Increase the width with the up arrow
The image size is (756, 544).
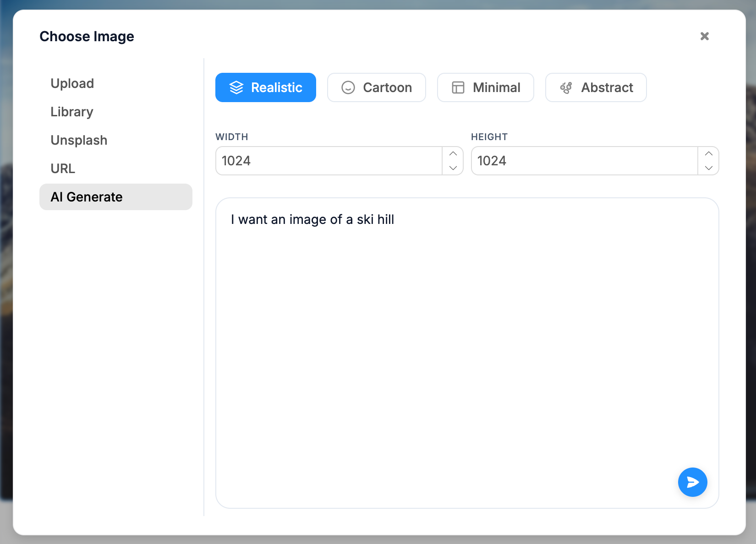pos(453,154)
